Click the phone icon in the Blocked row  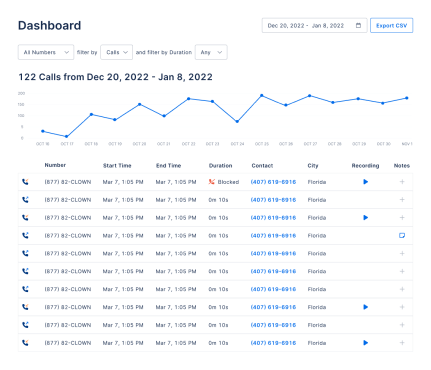(x=25, y=182)
